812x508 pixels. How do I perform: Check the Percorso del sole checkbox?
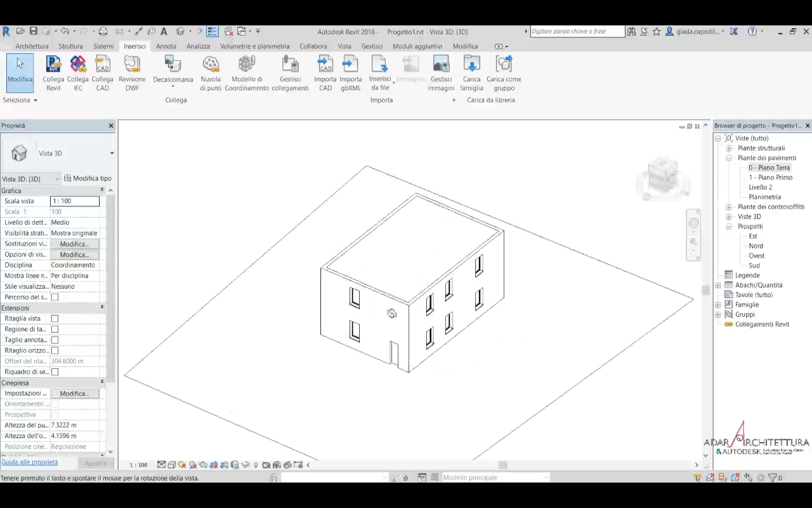pos(55,297)
